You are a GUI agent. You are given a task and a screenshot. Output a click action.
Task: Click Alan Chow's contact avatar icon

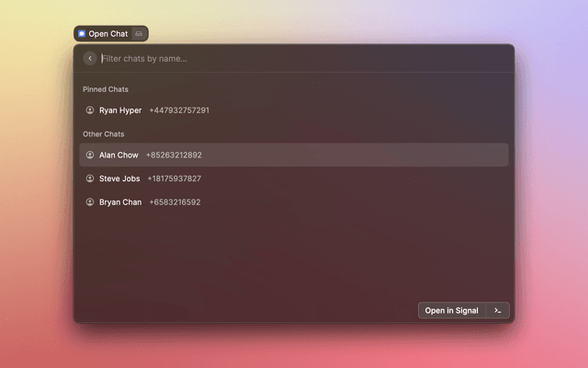click(90, 155)
